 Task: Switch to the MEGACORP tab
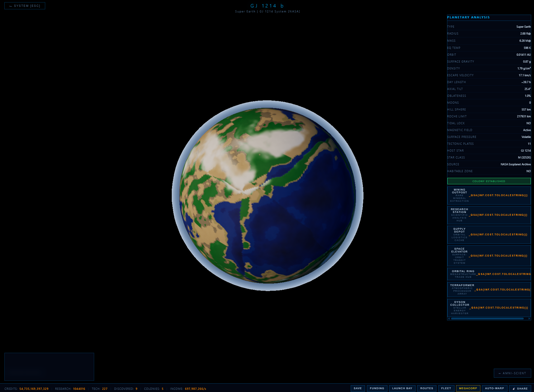[x=468, y=388]
